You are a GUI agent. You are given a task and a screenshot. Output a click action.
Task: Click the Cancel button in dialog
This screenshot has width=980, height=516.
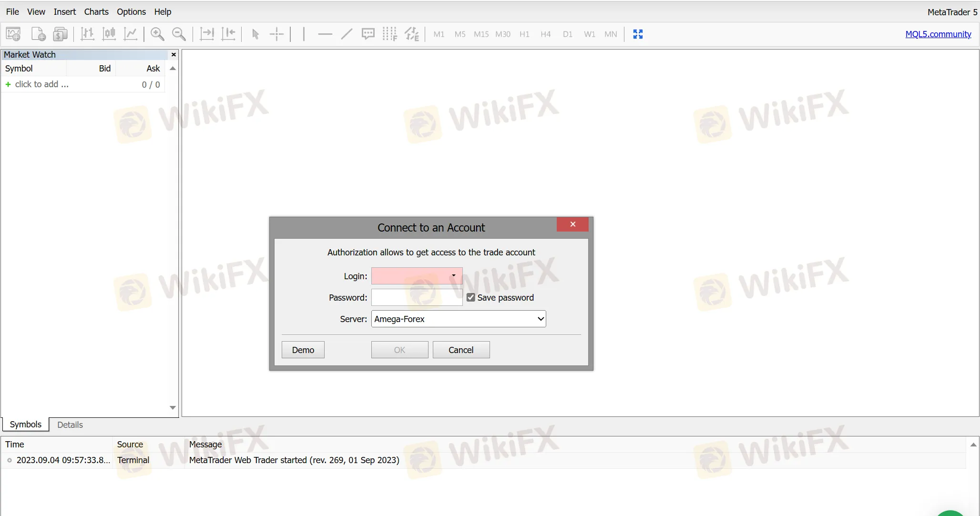click(461, 350)
